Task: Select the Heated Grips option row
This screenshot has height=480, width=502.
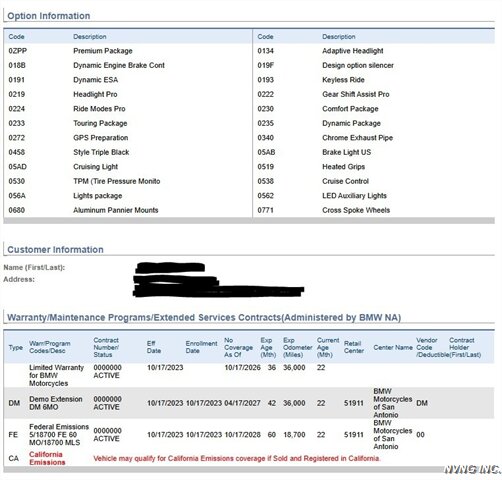Action: tap(374, 167)
